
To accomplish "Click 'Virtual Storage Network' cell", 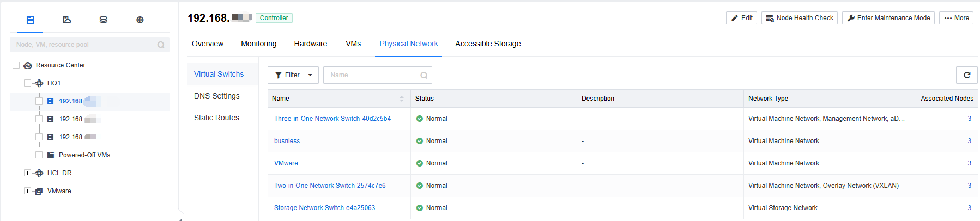I will (x=783, y=208).
